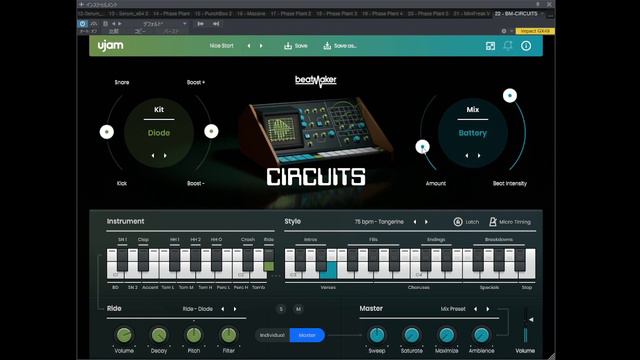Switch to 16 - Massive tab
Screen dimensions: 640x360
(x=251, y=13)
